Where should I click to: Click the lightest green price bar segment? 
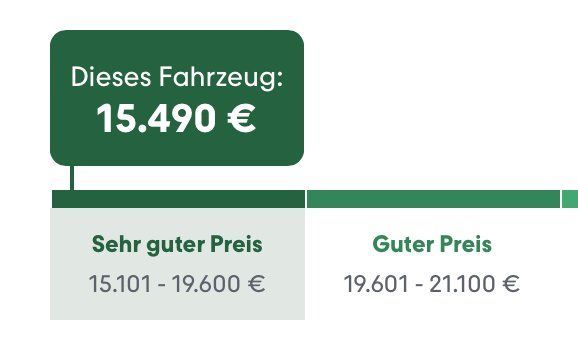[570, 199]
